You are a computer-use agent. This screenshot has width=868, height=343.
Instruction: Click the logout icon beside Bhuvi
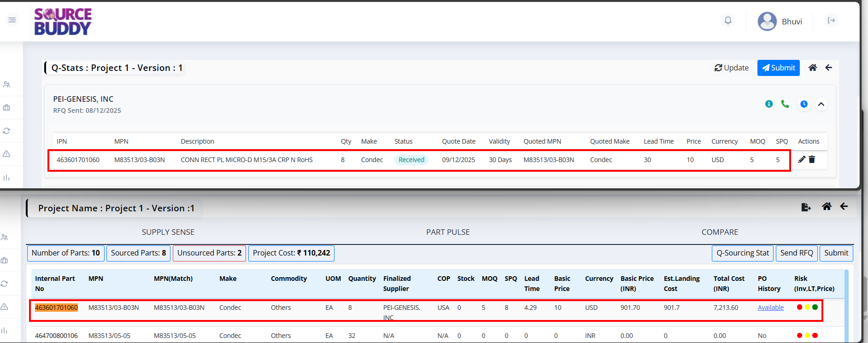tap(831, 21)
